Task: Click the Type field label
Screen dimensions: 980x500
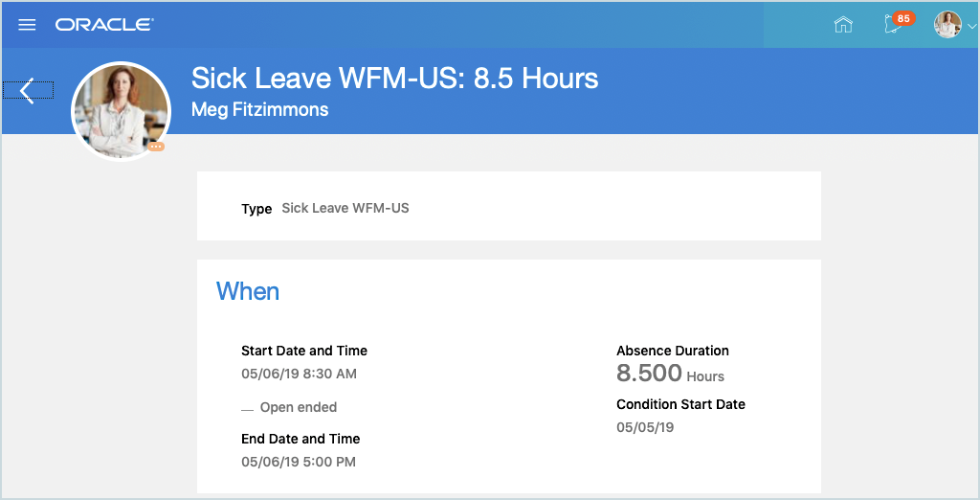Action: [x=256, y=209]
